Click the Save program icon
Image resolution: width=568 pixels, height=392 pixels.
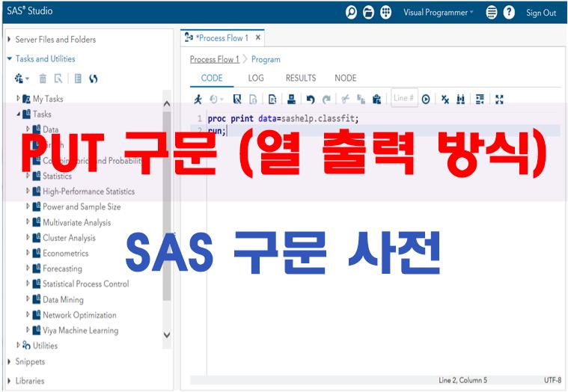click(x=237, y=99)
